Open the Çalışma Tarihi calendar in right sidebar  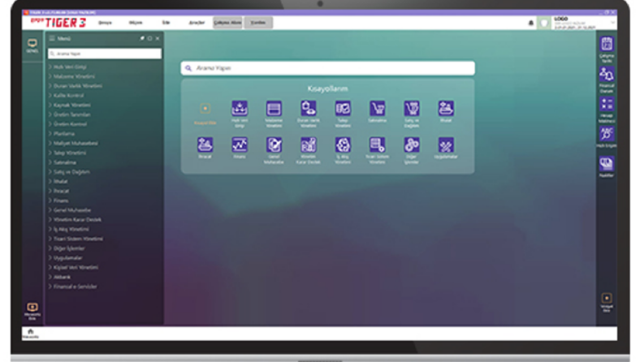click(x=607, y=45)
